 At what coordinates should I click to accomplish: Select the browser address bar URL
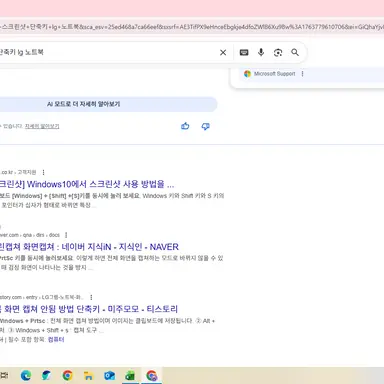point(192,27)
